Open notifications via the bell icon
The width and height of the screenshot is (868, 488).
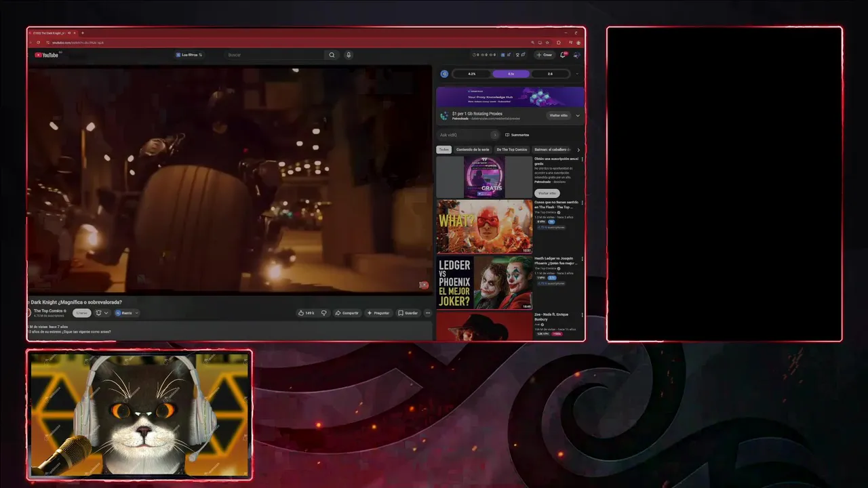point(562,55)
